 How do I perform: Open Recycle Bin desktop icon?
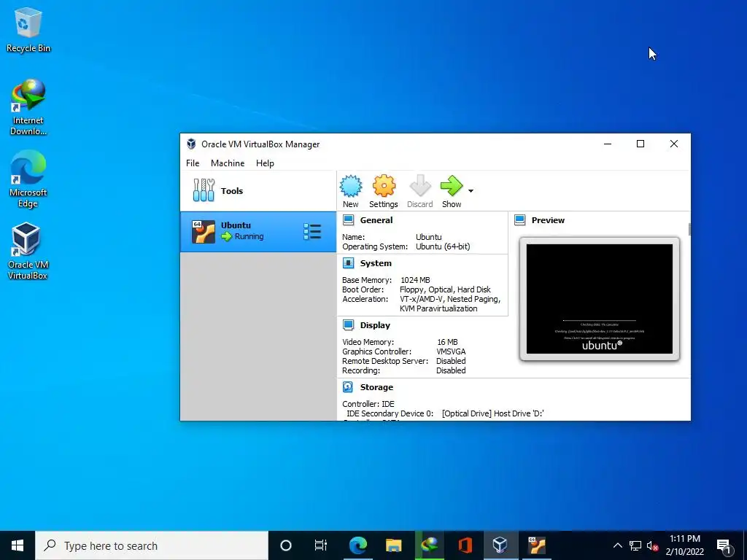pos(28,29)
